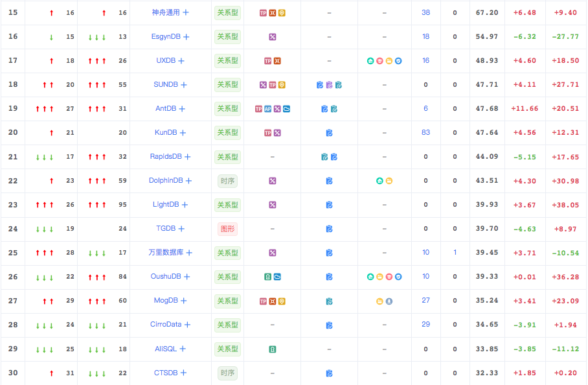Select the 图形 tag on TGDB's row

pos(227,229)
